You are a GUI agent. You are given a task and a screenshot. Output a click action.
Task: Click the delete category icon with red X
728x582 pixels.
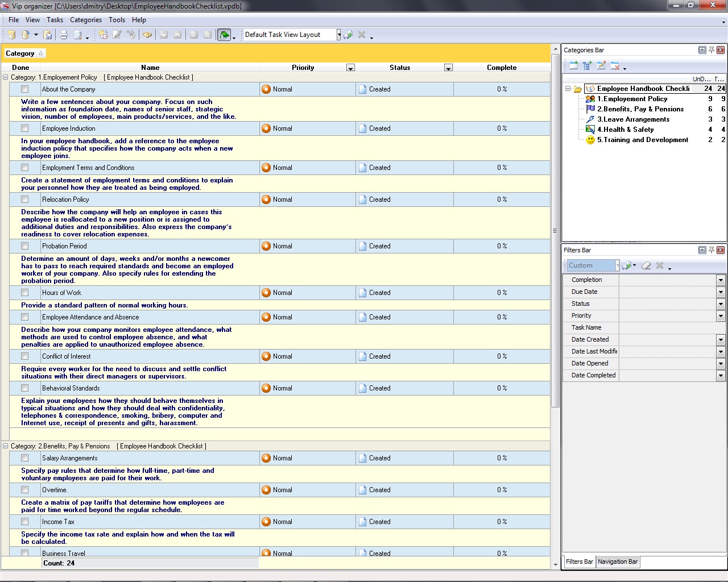pyautogui.click(x=615, y=66)
